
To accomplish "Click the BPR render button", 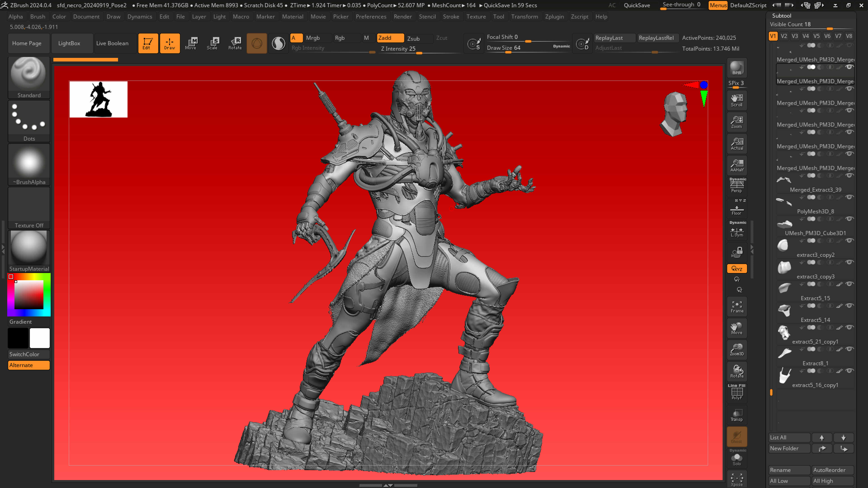I will (737, 68).
